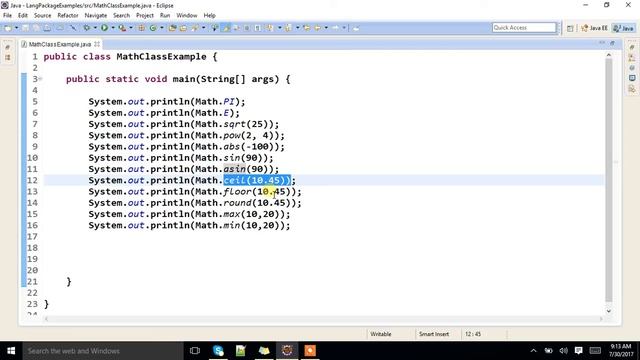Image resolution: width=640 pixels, height=360 pixels.
Task: Open the Source menu
Action: click(x=42, y=16)
